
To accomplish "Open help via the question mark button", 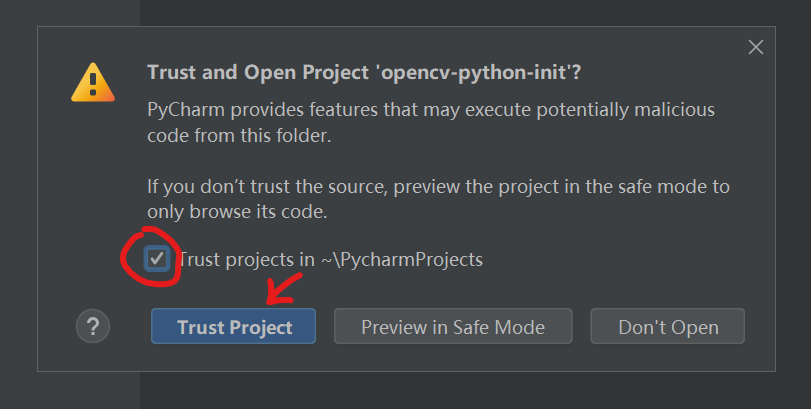I will 93,326.
